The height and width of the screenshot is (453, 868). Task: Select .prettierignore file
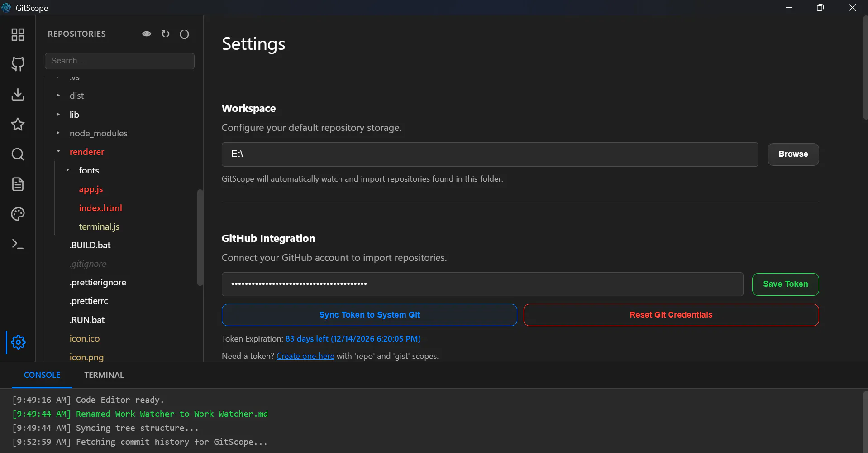pos(98,282)
